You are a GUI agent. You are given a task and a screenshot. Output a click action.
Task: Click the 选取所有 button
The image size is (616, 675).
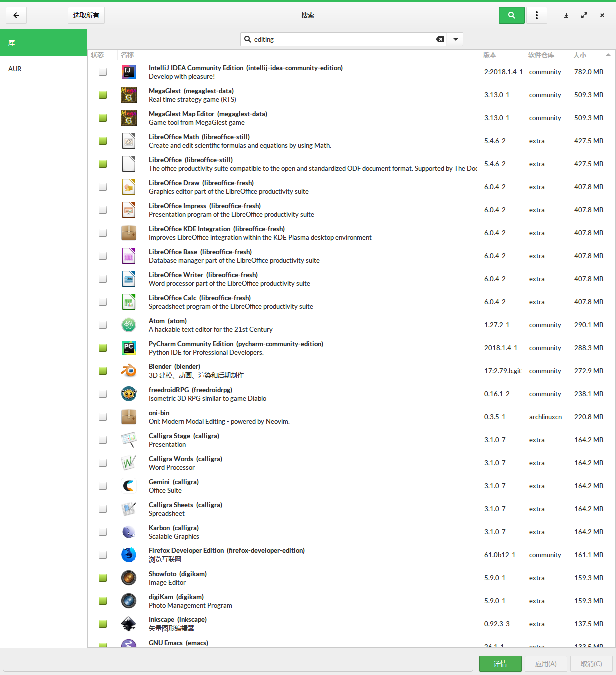86,15
